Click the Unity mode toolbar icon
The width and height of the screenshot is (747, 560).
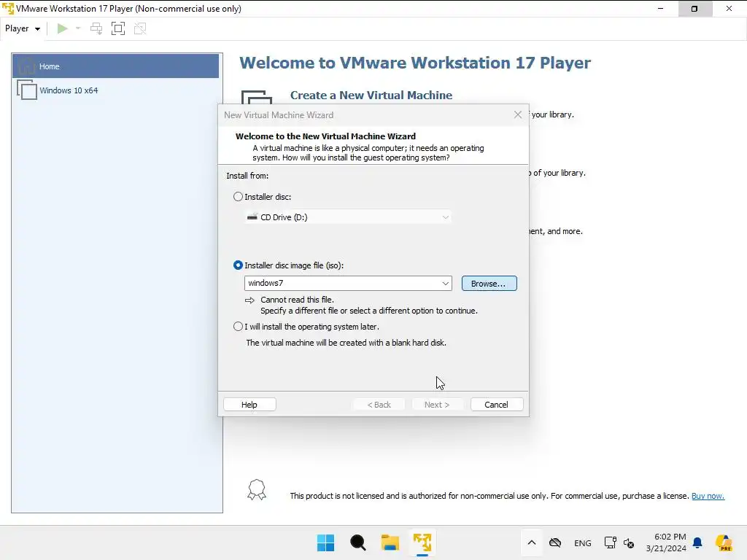(140, 28)
